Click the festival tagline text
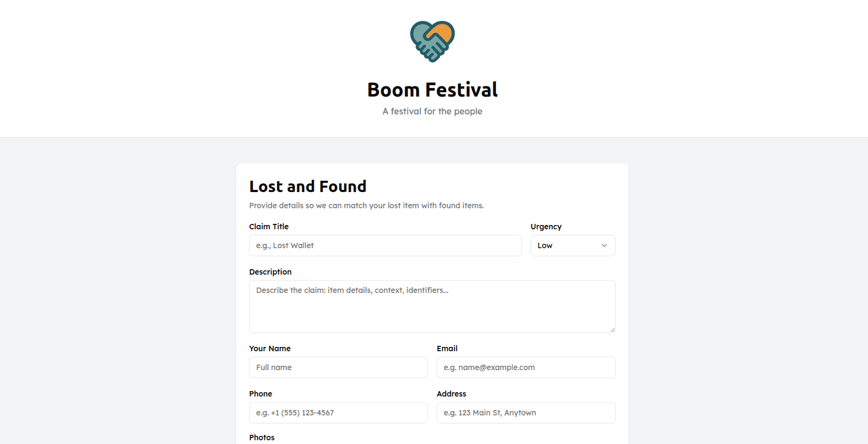This screenshot has width=868, height=444. (432, 111)
